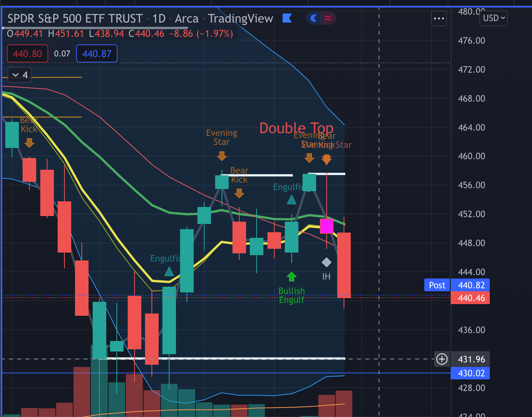Click the 0.07 spread value

[x=62, y=54]
